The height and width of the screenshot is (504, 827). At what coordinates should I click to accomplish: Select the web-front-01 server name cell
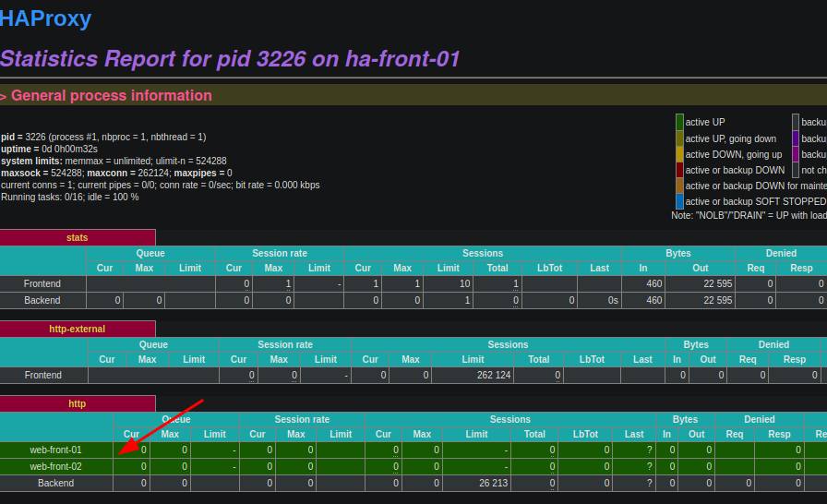(x=55, y=450)
